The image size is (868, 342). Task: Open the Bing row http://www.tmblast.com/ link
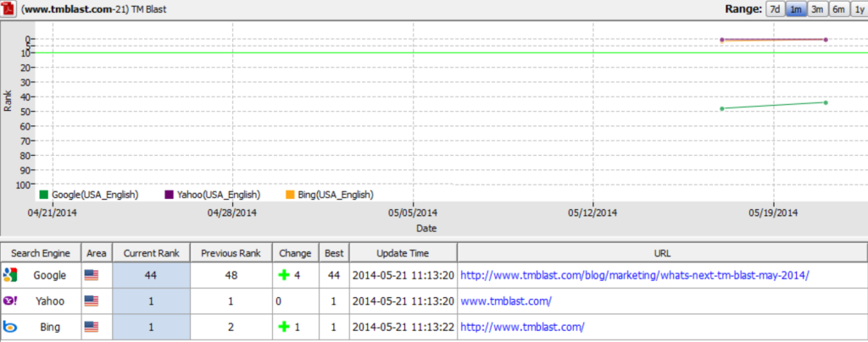point(522,327)
